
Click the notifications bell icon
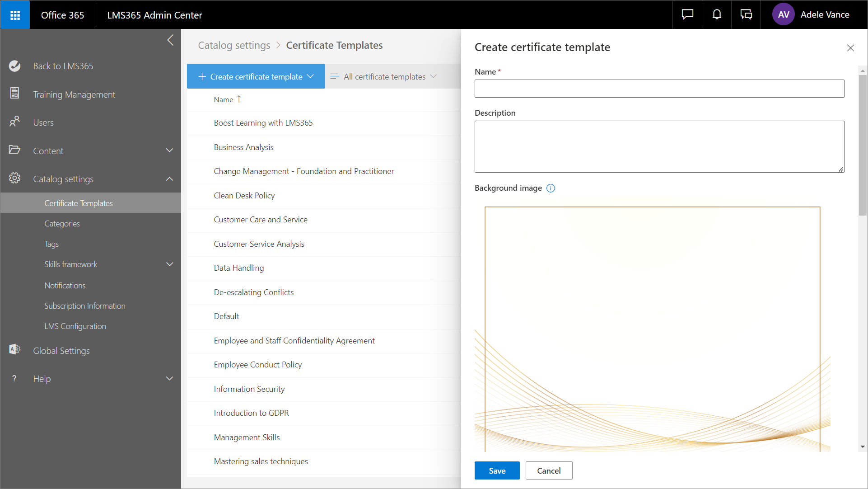click(717, 15)
